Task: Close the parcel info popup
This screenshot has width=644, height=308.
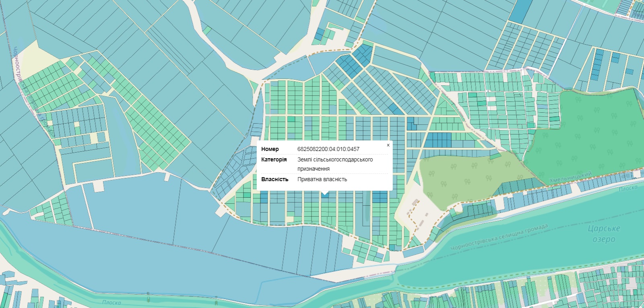Action: point(388,145)
